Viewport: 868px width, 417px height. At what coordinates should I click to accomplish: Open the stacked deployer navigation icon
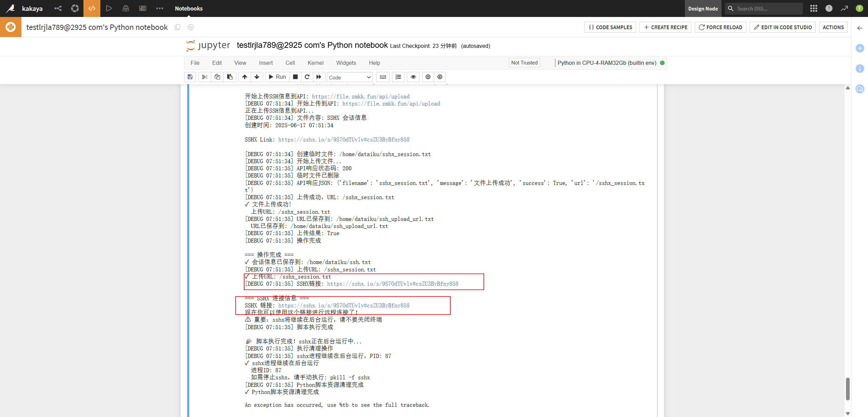point(126,8)
